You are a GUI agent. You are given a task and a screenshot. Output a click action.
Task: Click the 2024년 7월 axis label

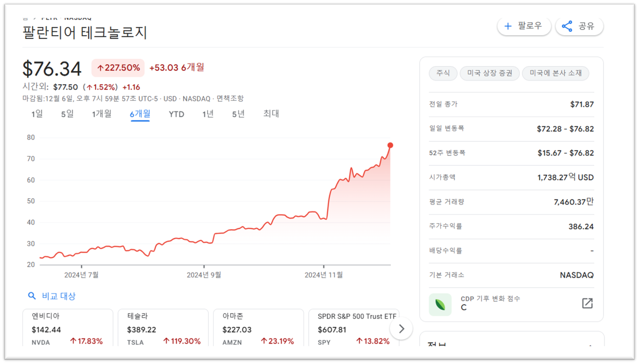pyautogui.click(x=81, y=275)
